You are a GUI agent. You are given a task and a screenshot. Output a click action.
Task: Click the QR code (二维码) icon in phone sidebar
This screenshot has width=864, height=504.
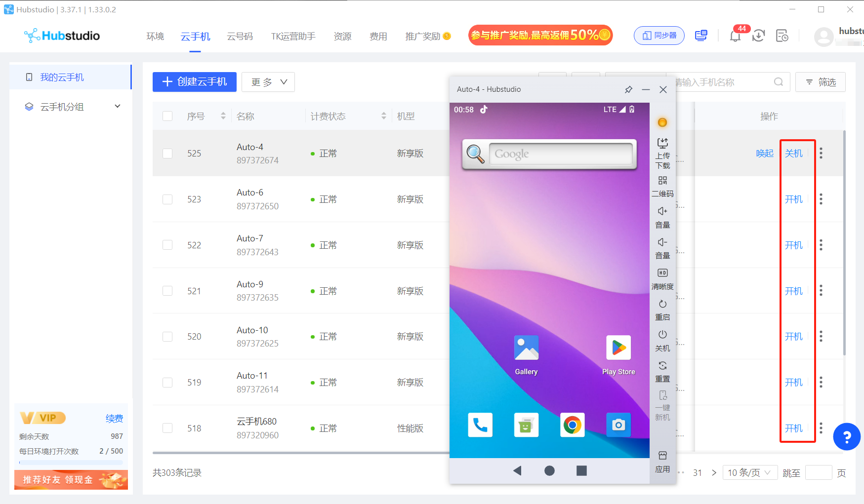(x=662, y=181)
